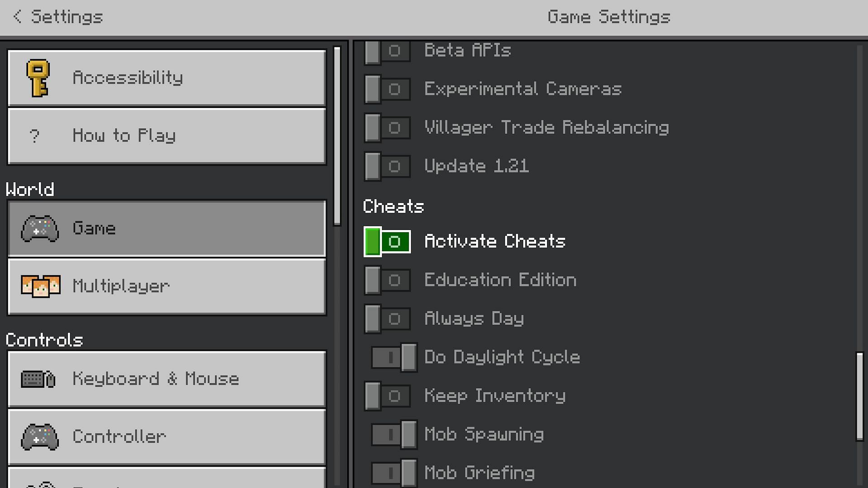Expand the World settings section
868x488 pixels.
click(x=30, y=189)
